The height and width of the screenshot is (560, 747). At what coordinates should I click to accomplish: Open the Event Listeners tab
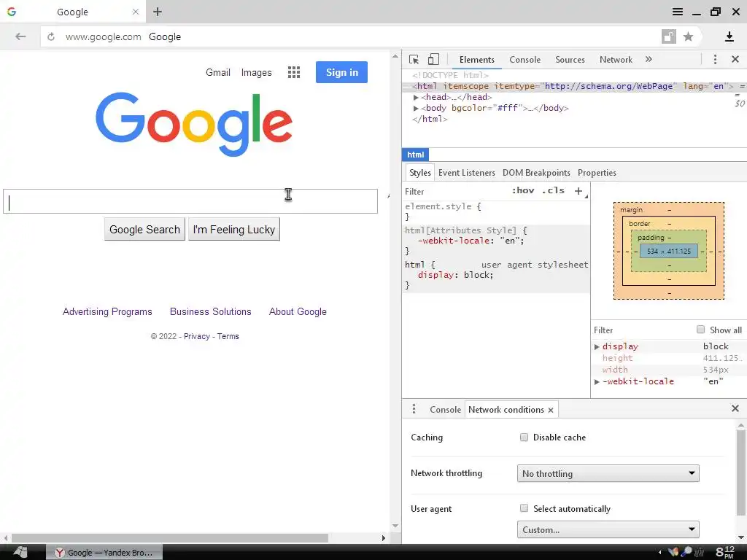click(466, 173)
